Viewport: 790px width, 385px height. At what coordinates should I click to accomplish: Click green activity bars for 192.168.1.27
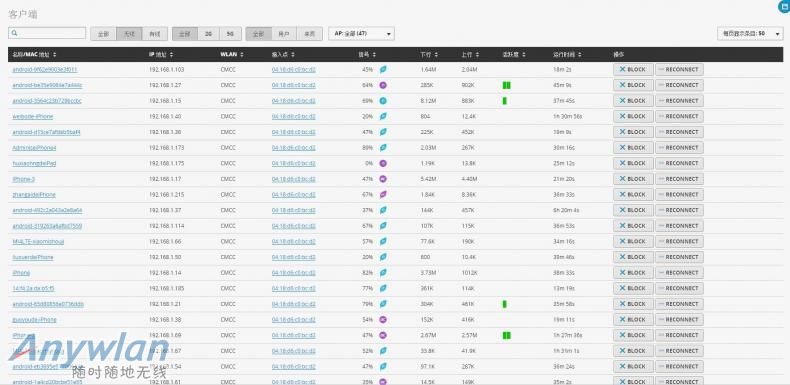[506, 85]
